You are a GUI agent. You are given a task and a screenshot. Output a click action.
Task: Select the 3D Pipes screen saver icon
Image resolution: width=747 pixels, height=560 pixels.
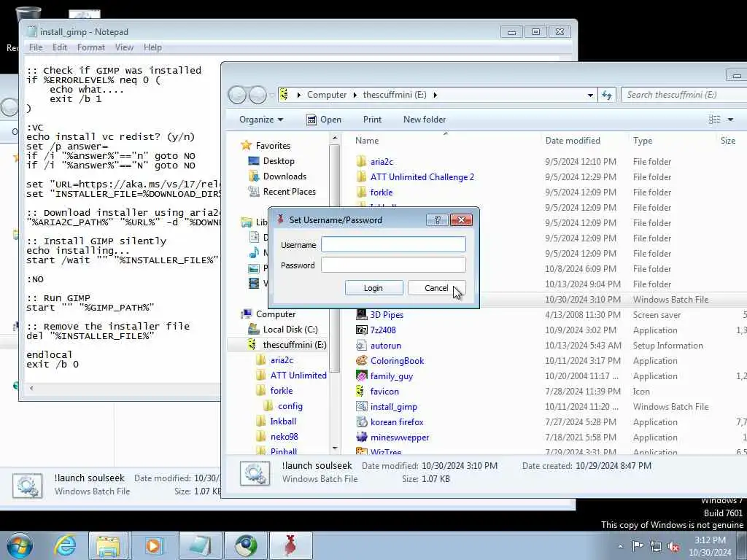pos(361,315)
